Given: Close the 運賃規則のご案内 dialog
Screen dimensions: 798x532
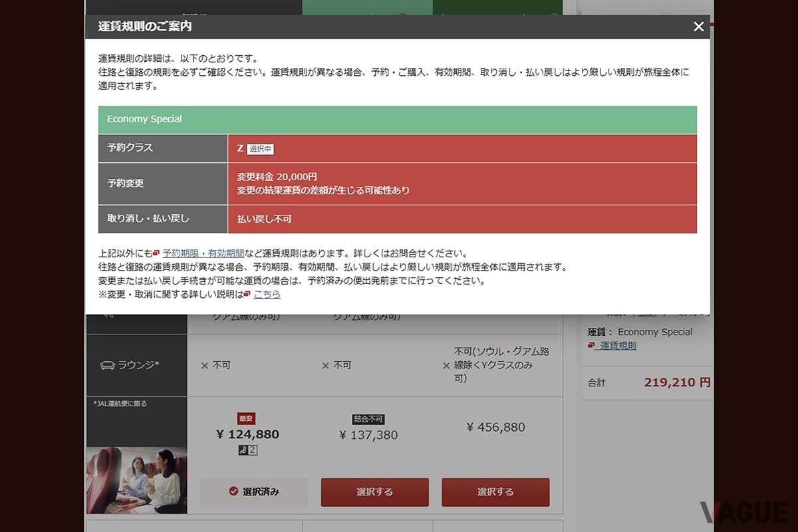Looking at the screenshot, I should (698, 26).
